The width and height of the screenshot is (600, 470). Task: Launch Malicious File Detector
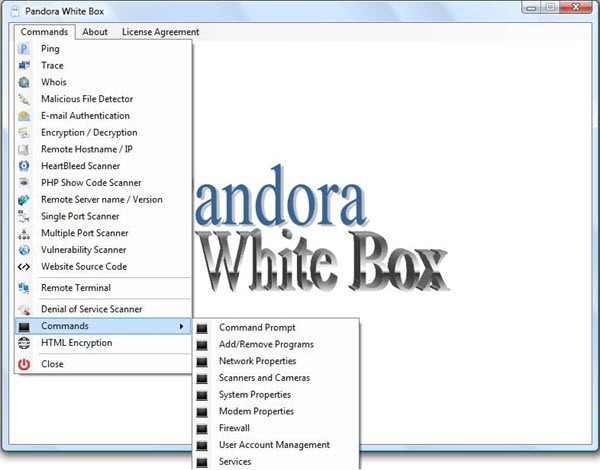tap(103, 99)
